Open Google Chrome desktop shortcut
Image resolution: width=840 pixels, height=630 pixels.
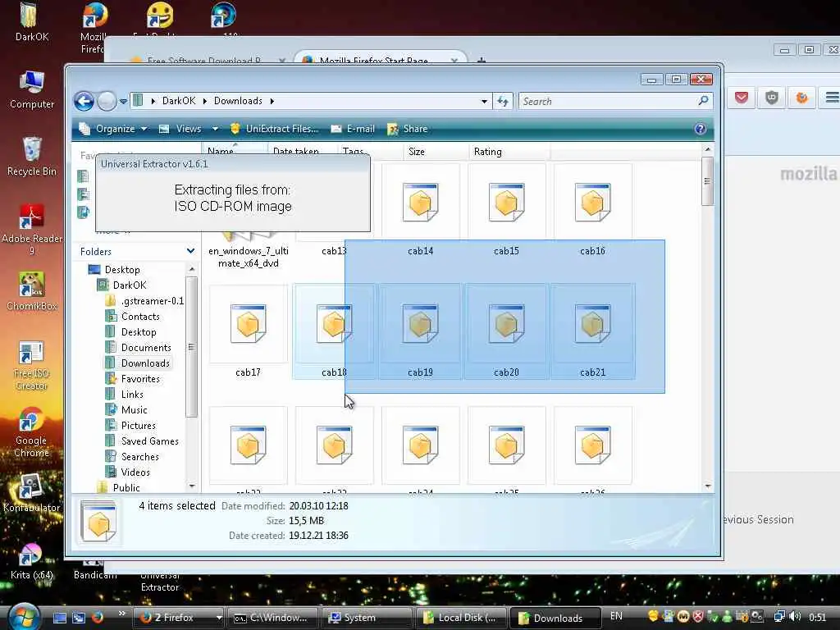(31, 433)
